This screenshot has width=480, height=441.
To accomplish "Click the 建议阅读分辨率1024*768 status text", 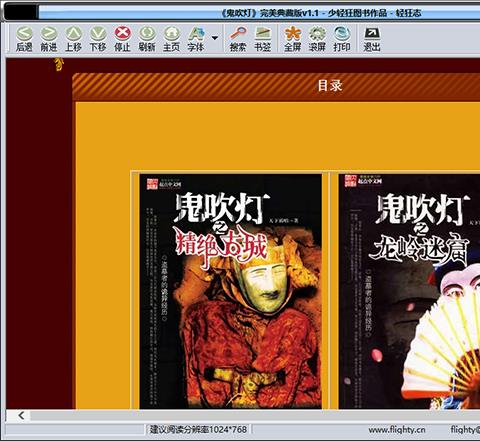I will (x=198, y=429).
